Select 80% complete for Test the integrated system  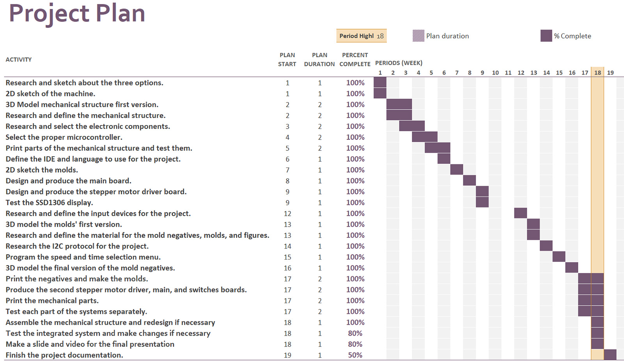point(355,334)
